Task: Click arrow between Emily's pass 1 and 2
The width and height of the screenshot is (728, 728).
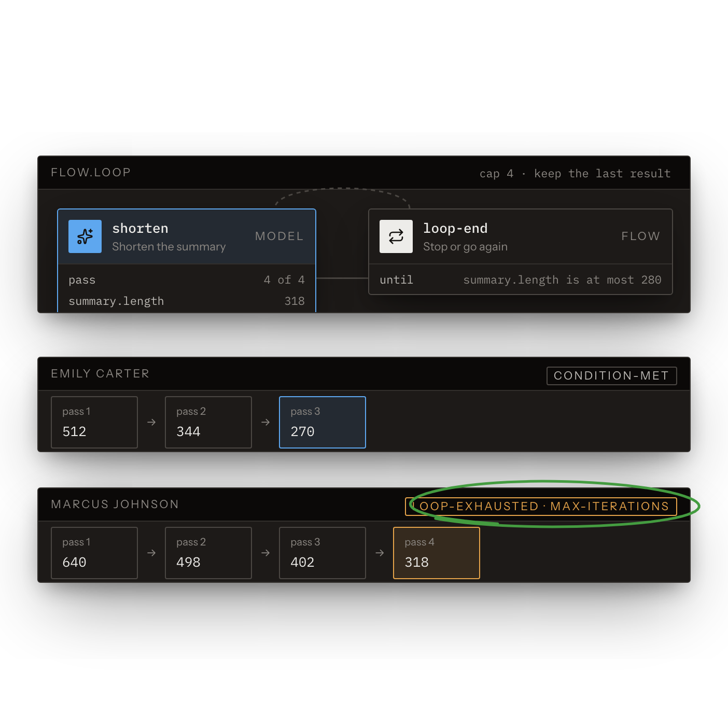Action: tap(151, 423)
